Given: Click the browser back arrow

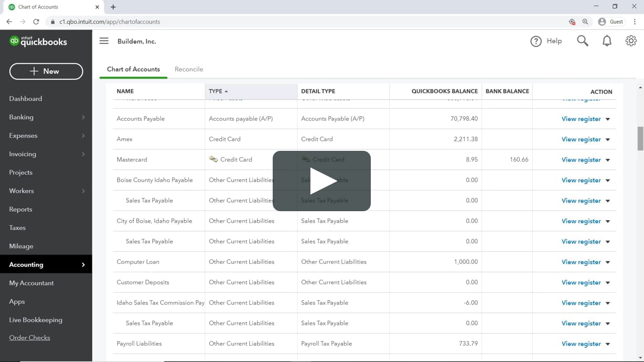Looking at the screenshot, I should [x=9, y=22].
